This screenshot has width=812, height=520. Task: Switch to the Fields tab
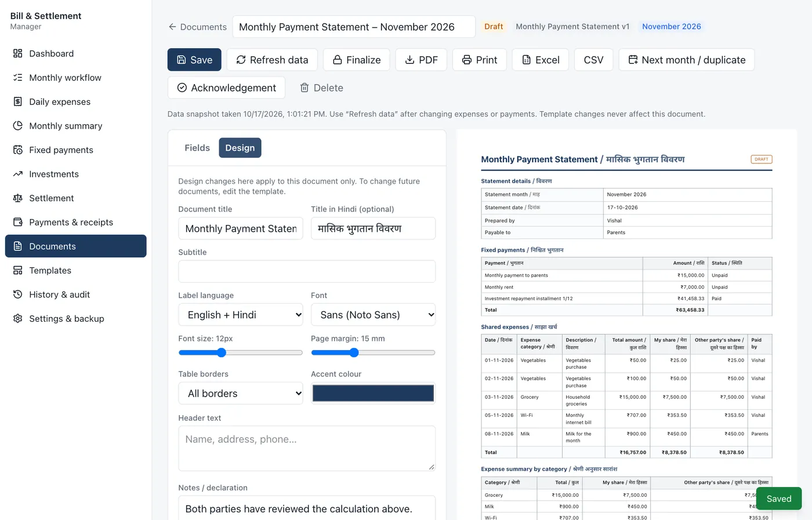point(197,148)
